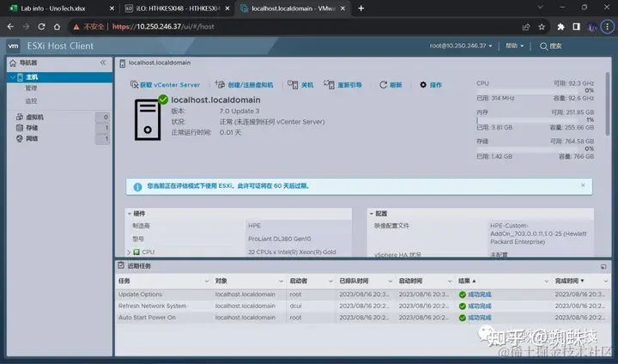This screenshot has width=618, height=364.
Task: Open the Help dropdown menu
Action: [x=514, y=45]
